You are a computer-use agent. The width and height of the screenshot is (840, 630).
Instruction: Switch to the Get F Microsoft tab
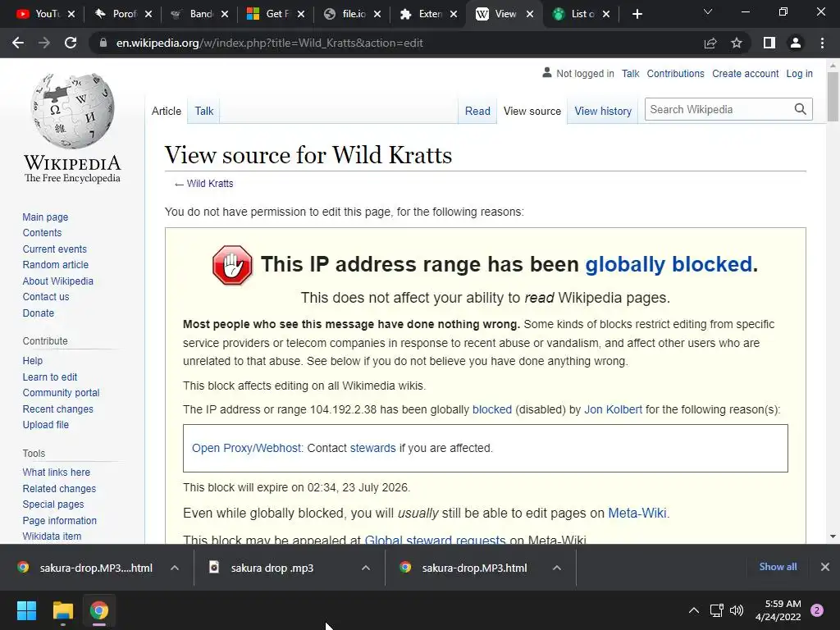click(x=269, y=14)
